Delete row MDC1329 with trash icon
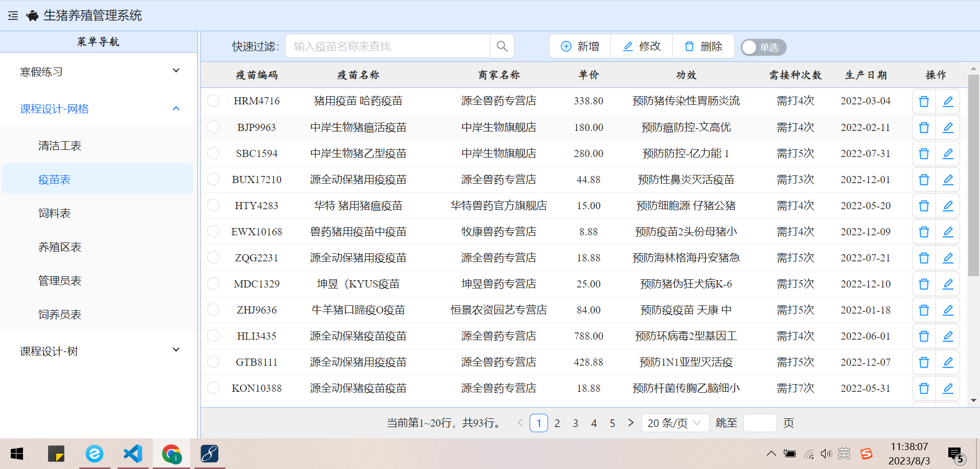980x469 pixels. (x=924, y=284)
